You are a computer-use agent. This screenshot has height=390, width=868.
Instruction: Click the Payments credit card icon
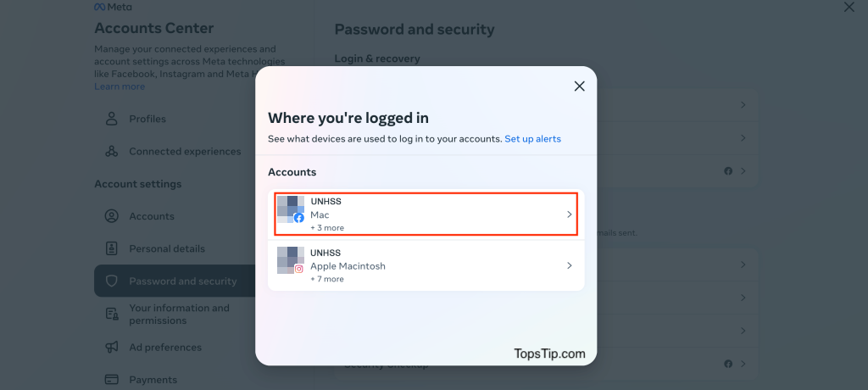tap(112, 380)
